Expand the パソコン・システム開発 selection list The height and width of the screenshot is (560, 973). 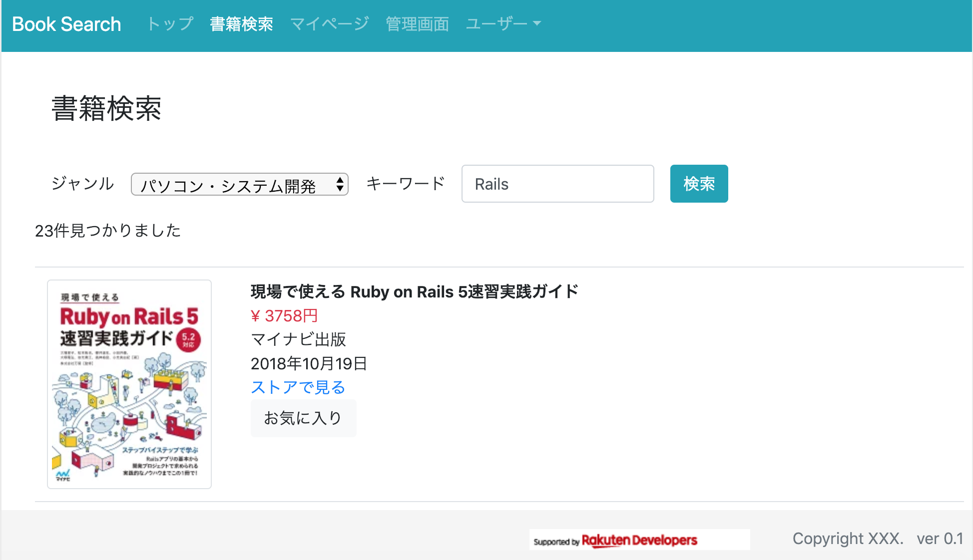point(230,185)
